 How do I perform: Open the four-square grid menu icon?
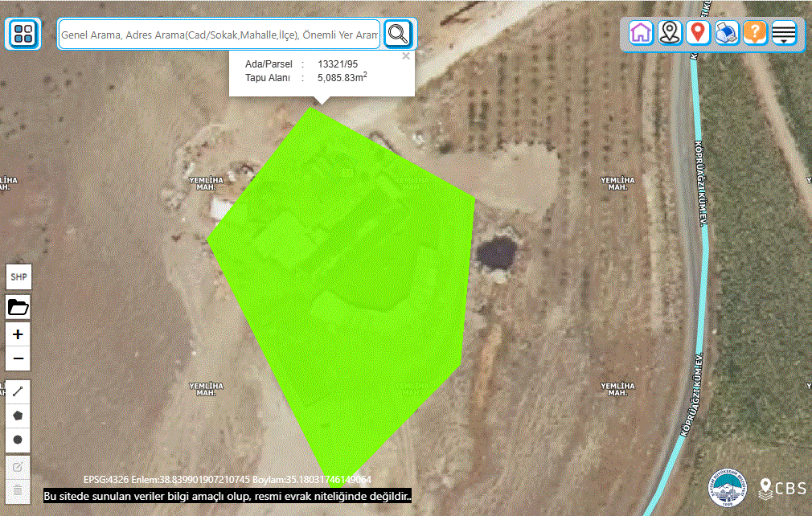click(x=23, y=34)
